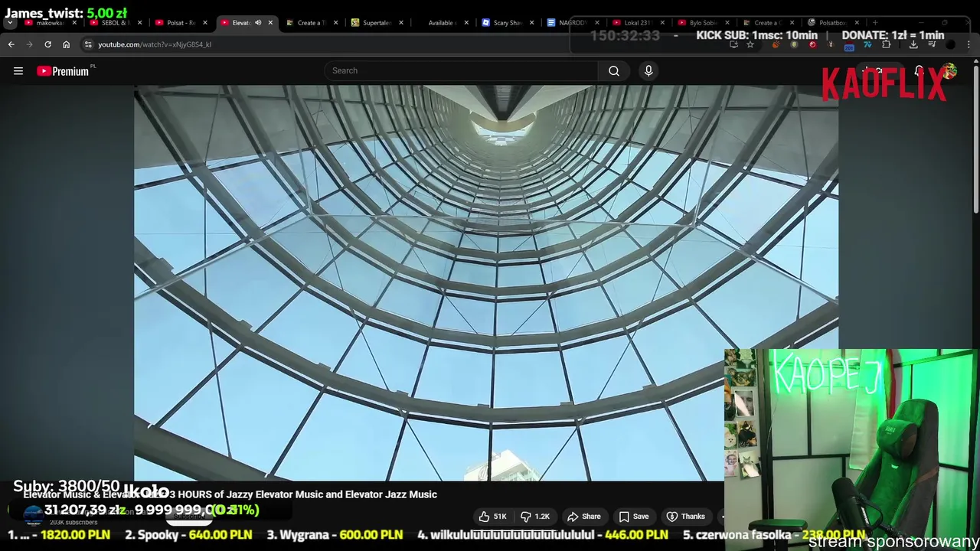Go back in browser history

[x=11, y=44]
